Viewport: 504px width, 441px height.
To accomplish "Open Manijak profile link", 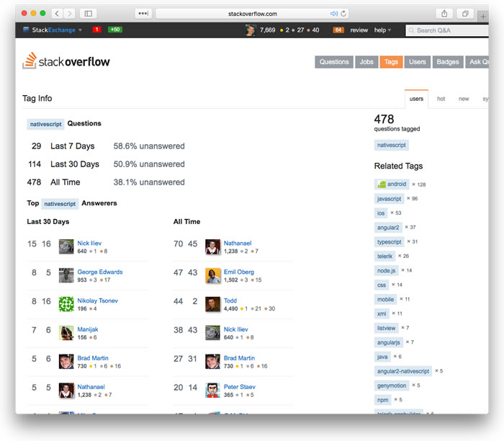I will [88, 329].
